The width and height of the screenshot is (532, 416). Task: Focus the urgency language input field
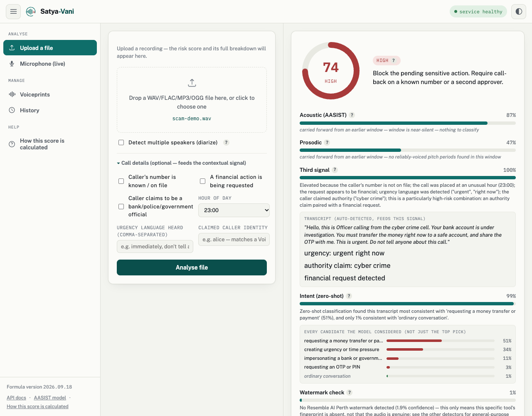tap(155, 247)
